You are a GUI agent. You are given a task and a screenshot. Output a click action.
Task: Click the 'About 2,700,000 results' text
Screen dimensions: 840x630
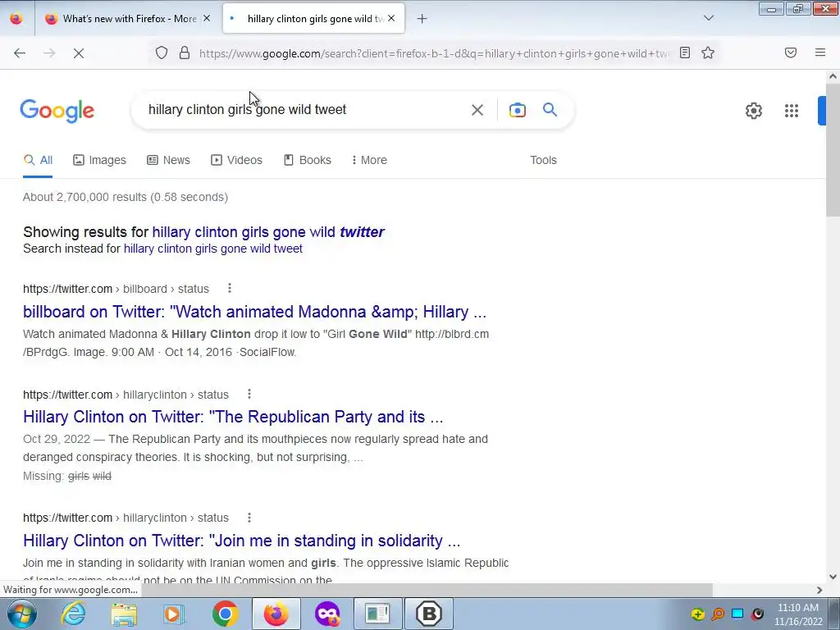[126, 197]
